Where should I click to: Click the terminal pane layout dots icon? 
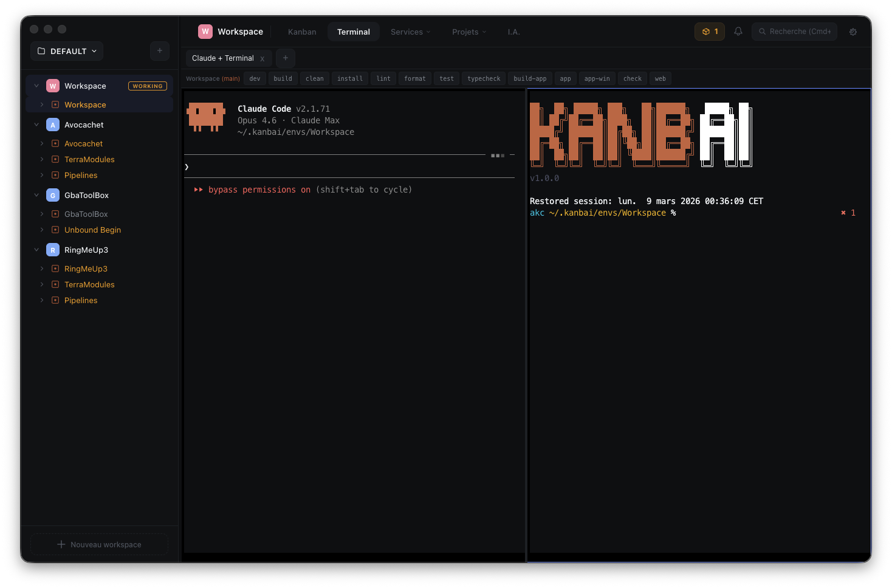tap(498, 156)
